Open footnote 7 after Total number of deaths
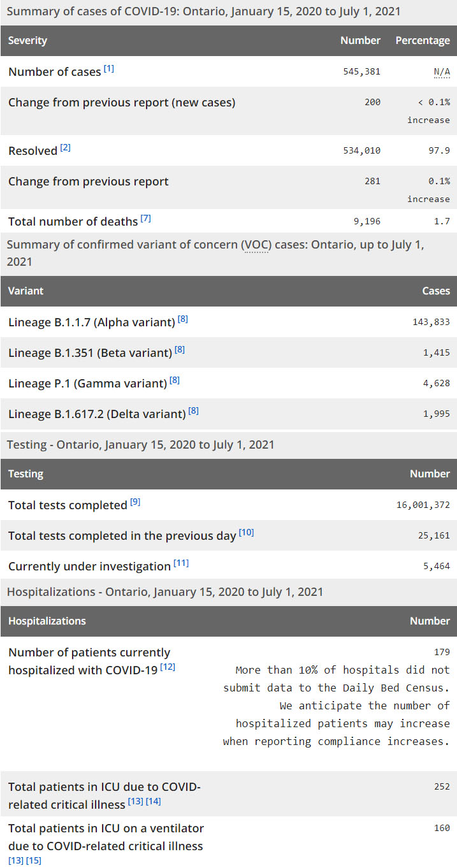Screen dimensions: 457x868 [x=146, y=219]
